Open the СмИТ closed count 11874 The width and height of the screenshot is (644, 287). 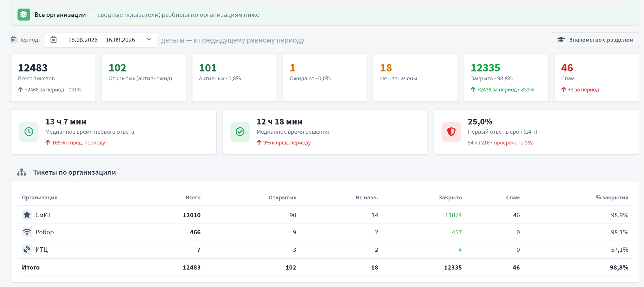coord(453,215)
